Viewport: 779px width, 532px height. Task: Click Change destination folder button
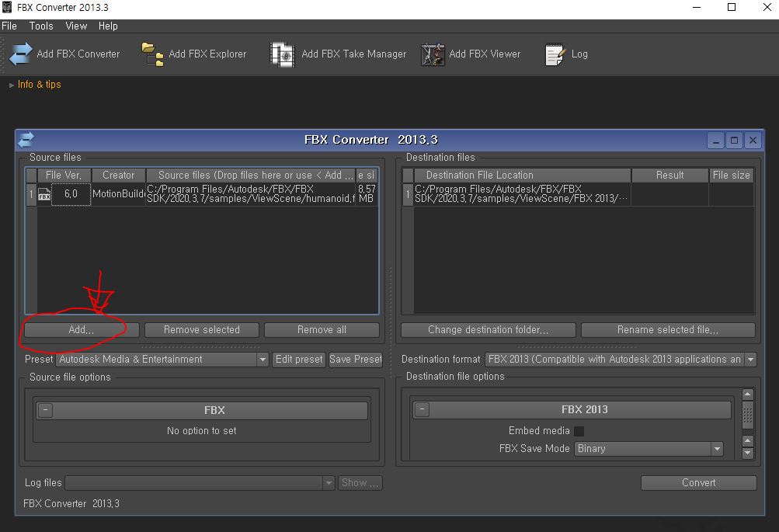[489, 330]
